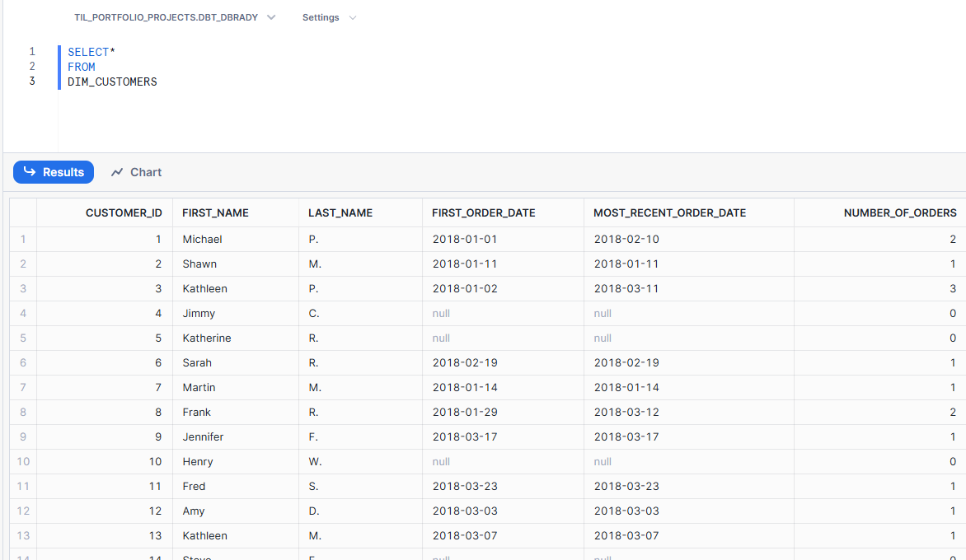Image resolution: width=966 pixels, height=560 pixels.
Task: Sort by the CUSTOMER_ID column header
Action: 124,212
